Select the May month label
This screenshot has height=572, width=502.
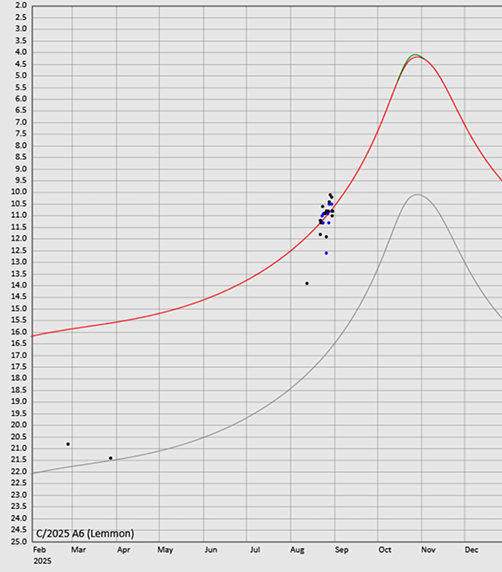point(165,550)
